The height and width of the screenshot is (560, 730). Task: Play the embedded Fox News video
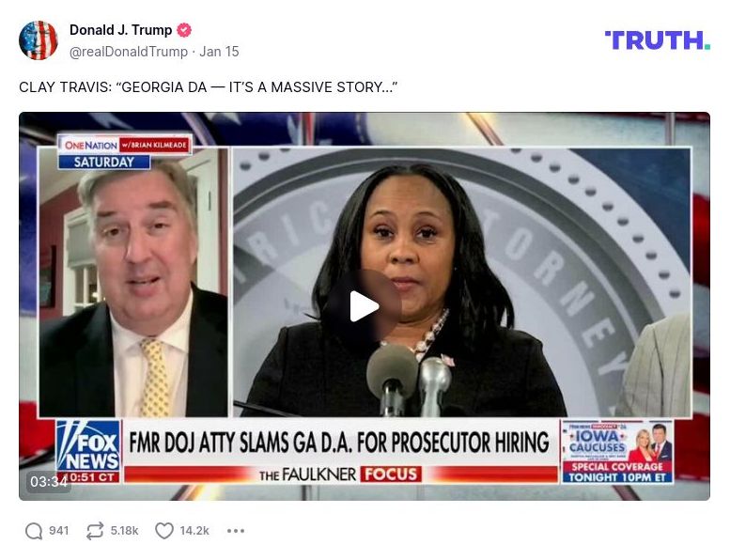[x=364, y=305]
